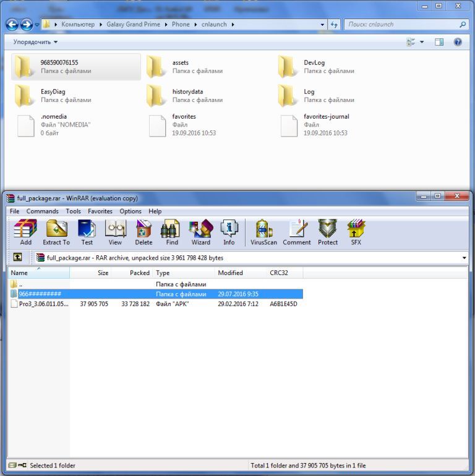The image size is (475, 476).
Task: Click the Add archive toolbar icon
Action: (26, 232)
